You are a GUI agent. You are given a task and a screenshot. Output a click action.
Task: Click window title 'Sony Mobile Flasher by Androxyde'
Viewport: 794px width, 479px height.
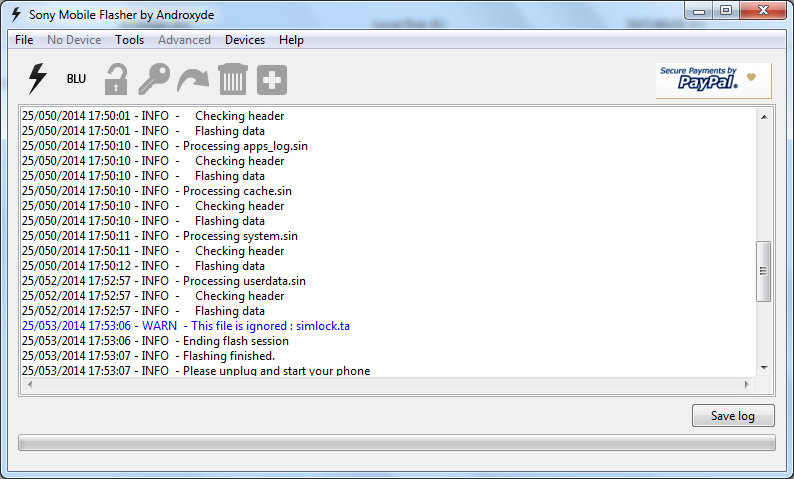[x=122, y=15]
